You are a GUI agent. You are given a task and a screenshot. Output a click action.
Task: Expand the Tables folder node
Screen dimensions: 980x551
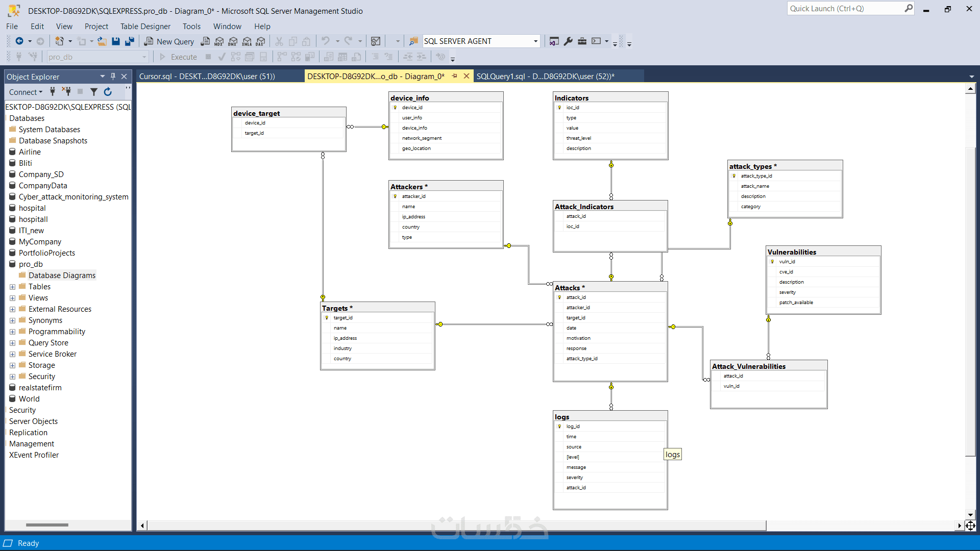[12, 287]
